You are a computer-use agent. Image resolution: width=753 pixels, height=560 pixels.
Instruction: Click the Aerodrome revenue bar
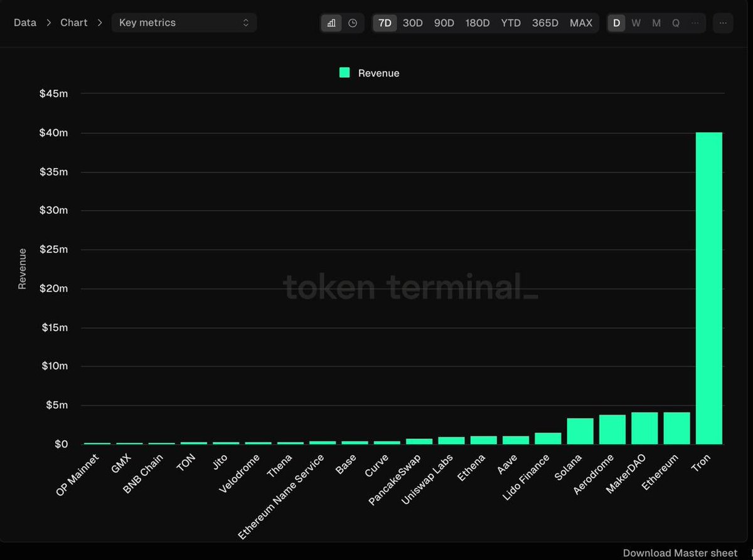coord(612,430)
